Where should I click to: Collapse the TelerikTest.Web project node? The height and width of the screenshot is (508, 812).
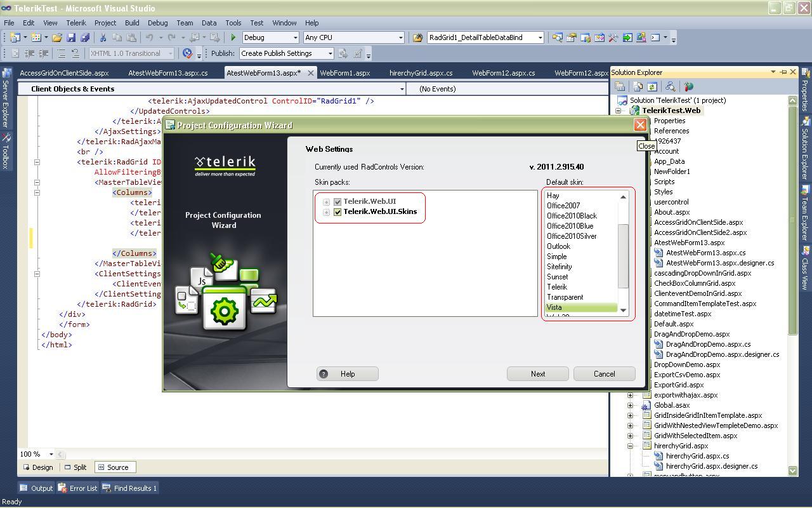click(x=619, y=110)
